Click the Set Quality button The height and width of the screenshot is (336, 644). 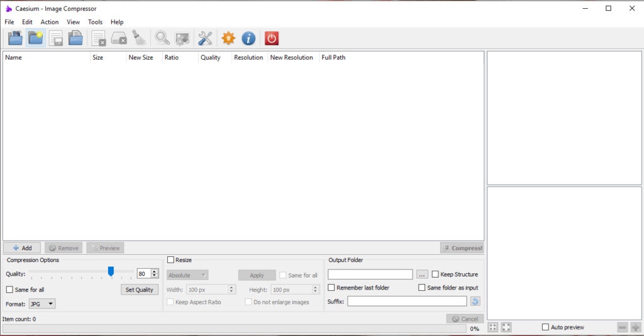[140, 290]
